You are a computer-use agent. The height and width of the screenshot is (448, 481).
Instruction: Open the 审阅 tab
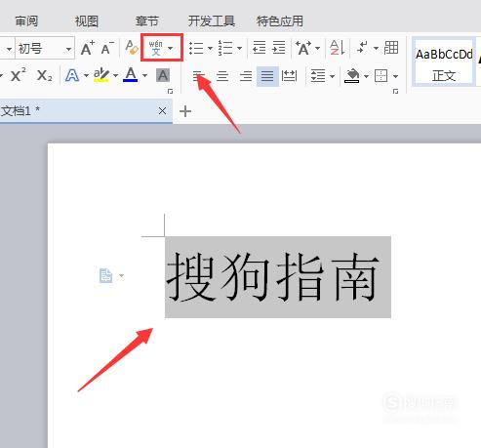click(26, 21)
